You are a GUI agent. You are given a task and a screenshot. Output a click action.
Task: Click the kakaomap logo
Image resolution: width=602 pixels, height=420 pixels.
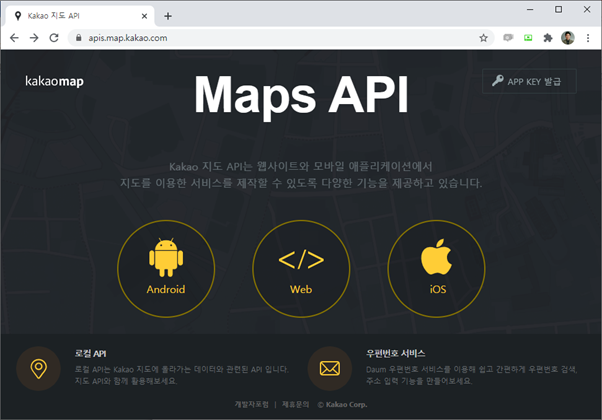tap(54, 81)
